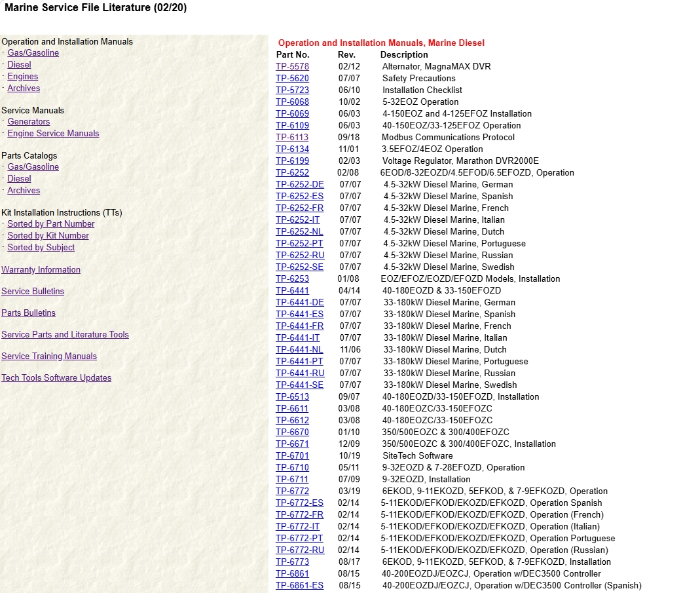
Task: Open Gas/Gasoline under Operation and Installation Manuals
Action: (33, 52)
